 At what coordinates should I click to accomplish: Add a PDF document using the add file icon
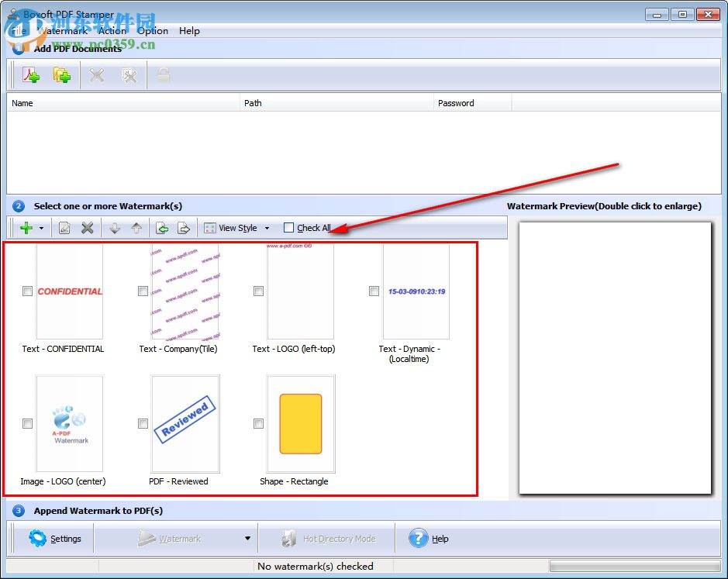coord(31,74)
